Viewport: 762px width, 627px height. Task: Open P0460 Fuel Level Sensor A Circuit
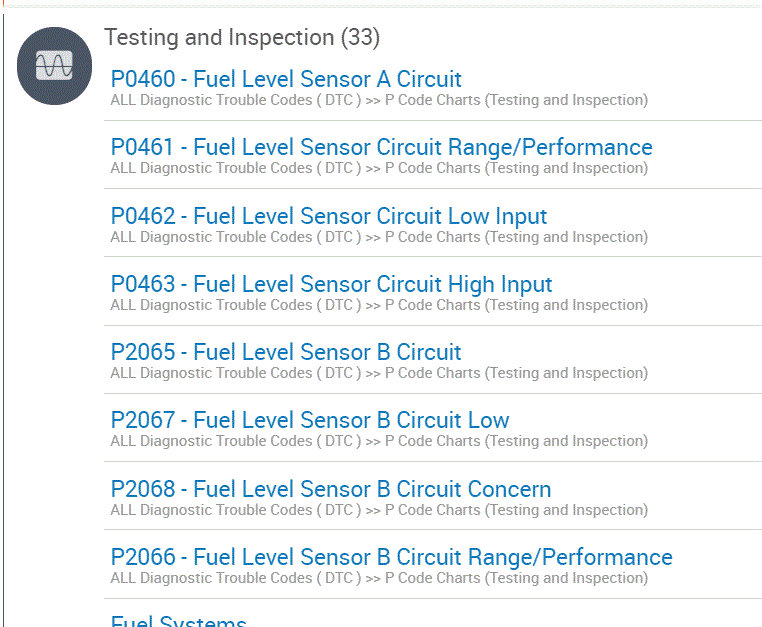pos(286,79)
